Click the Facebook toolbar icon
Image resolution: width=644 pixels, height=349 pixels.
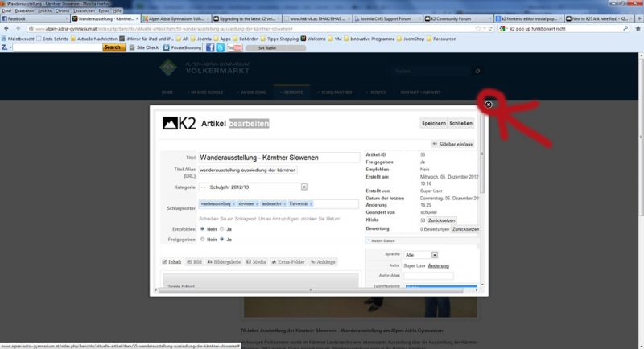(210, 48)
